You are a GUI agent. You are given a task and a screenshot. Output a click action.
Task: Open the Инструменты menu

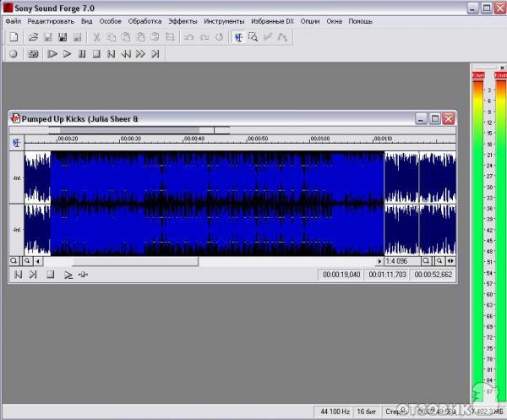[x=224, y=20]
